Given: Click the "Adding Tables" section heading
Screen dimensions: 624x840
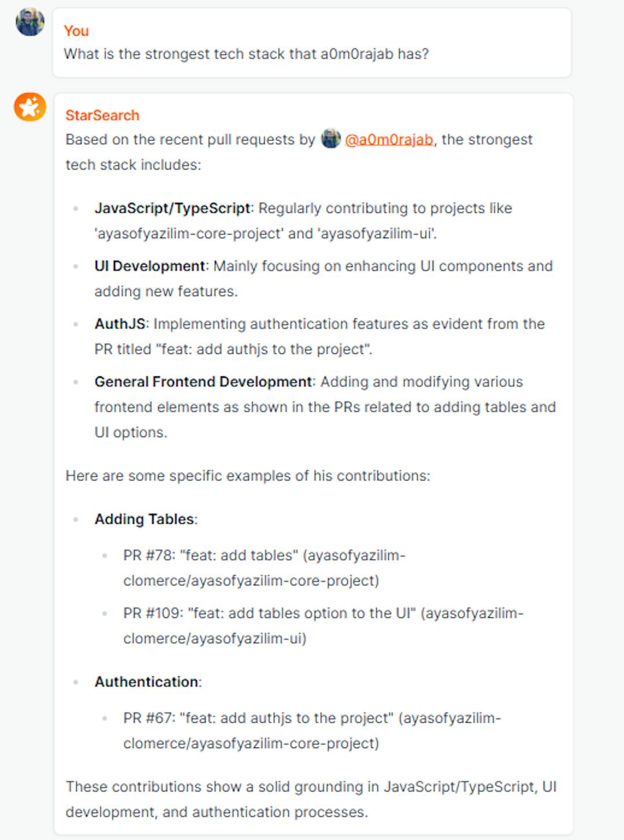Looking at the screenshot, I should (x=144, y=519).
